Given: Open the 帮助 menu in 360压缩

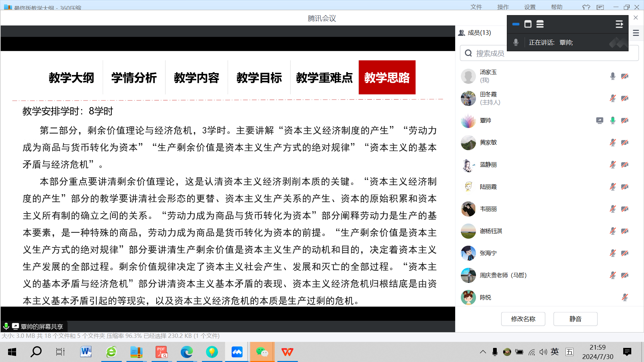Looking at the screenshot, I should tap(556, 7).
